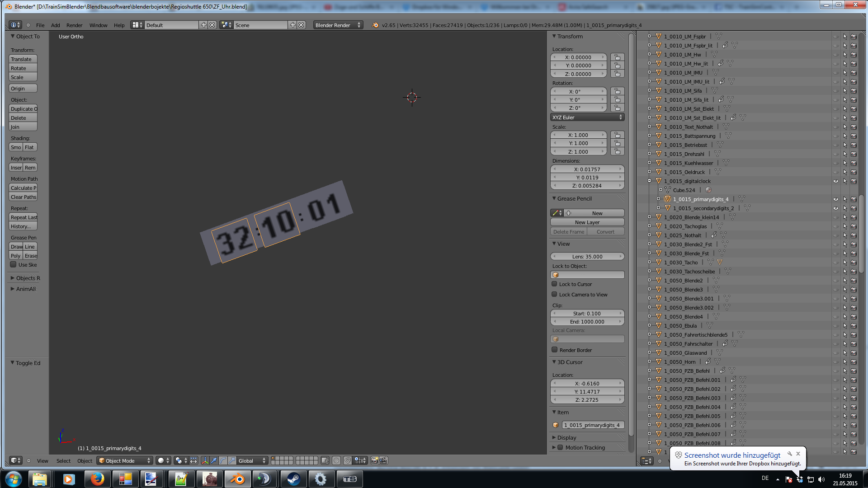Screen dimensions: 868x488
Task: Open the Render menu
Action: tap(74, 25)
